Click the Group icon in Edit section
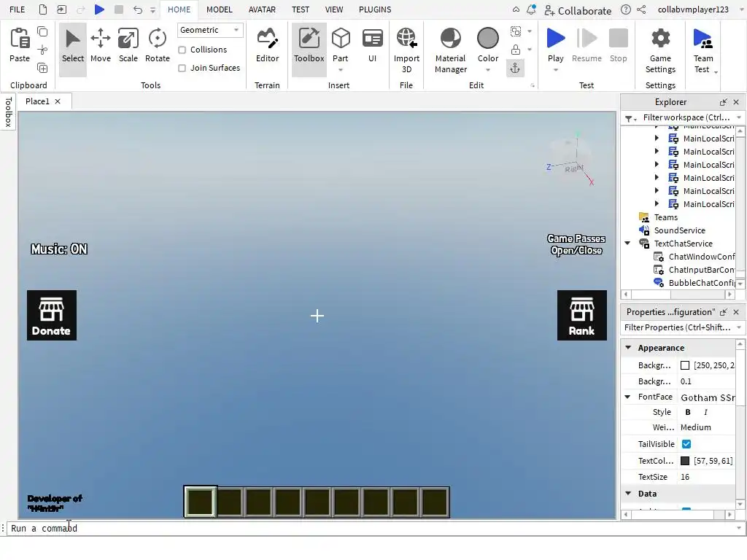This screenshot has height=560, width=747. point(516,31)
